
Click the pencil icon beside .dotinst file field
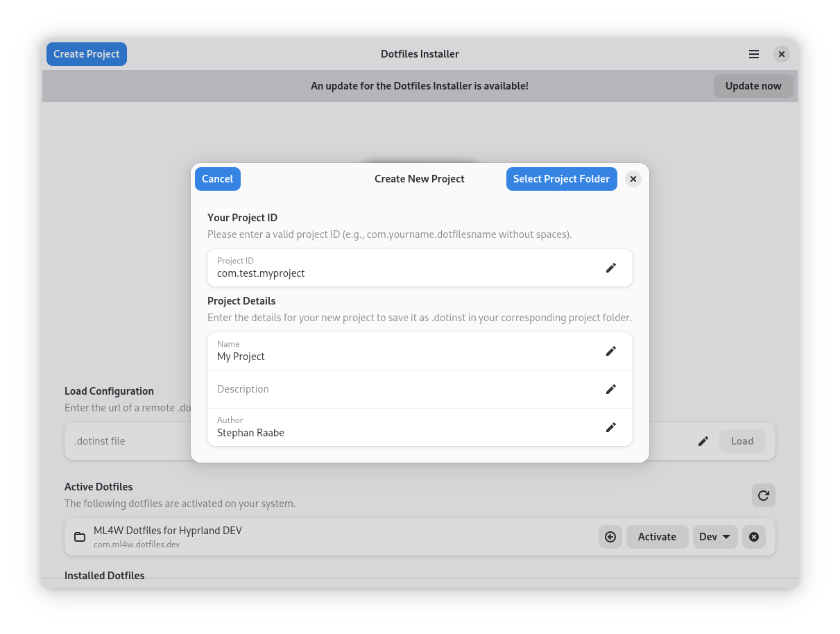(703, 441)
